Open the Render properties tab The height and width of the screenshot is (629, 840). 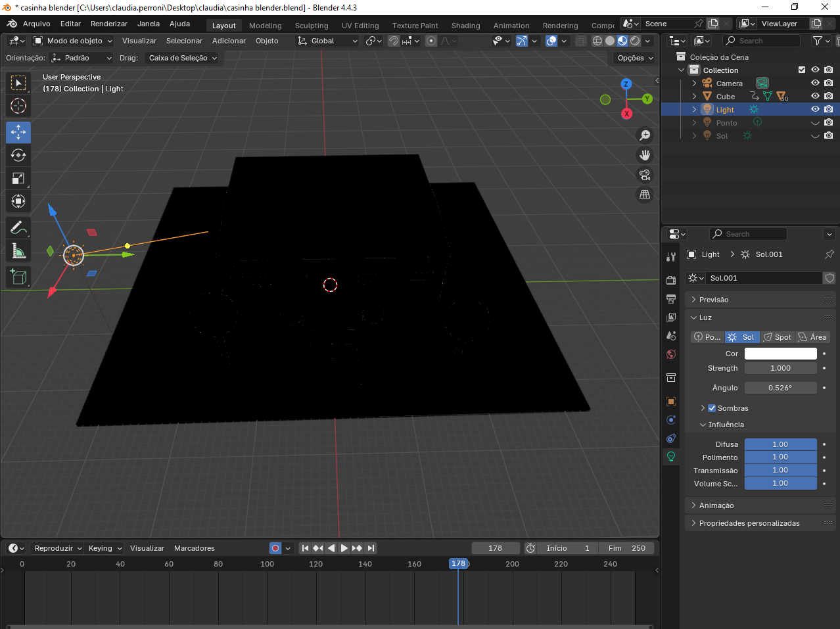coord(671,280)
